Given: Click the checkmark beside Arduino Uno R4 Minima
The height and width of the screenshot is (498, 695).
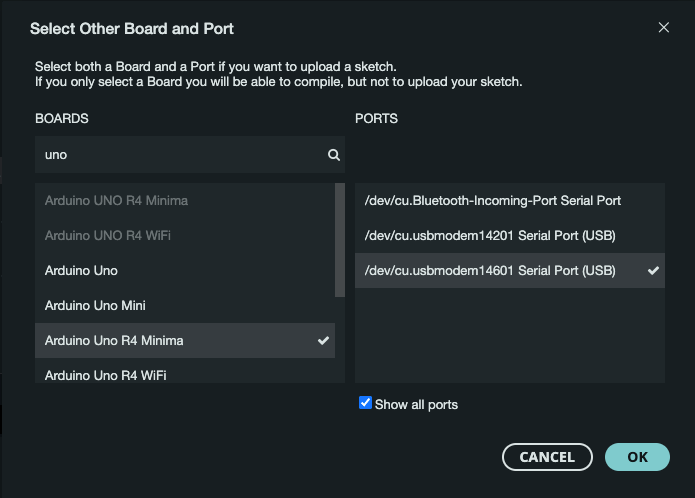Looking at the screenshot, I should pos(323,341).
